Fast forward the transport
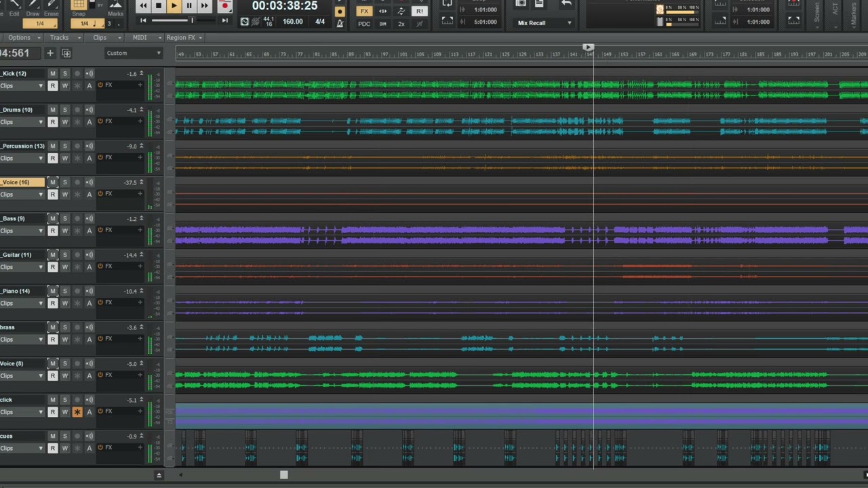The width and height of the screenshot is (868, 488). (x=205, y=5)
